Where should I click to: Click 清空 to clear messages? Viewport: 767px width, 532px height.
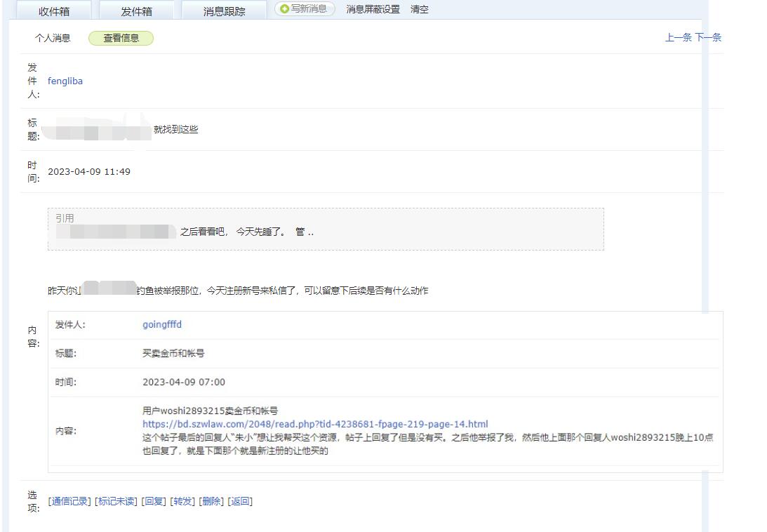419,9
